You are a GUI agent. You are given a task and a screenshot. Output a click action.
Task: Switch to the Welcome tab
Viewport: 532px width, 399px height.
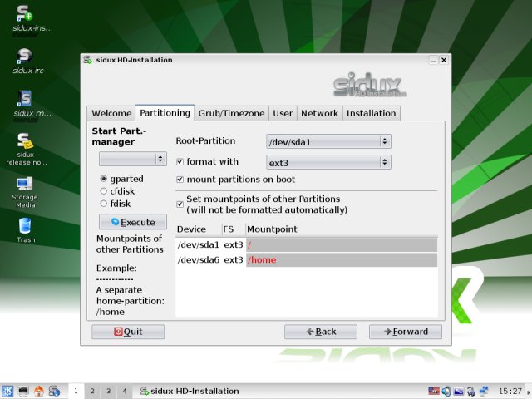[111, 113]
